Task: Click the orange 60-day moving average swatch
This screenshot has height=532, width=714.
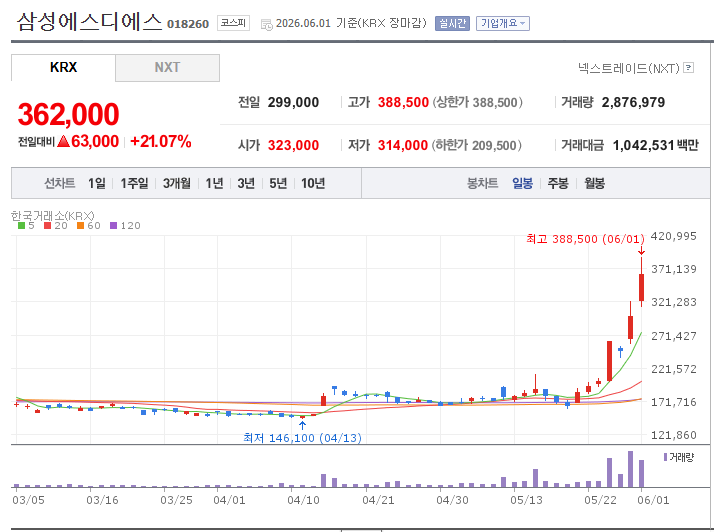Action: [x=81, y=225]
